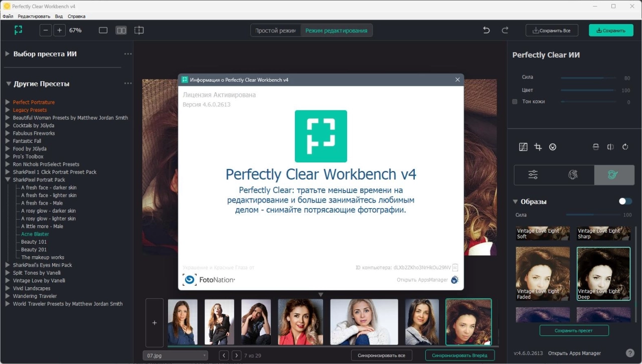Adjust the Цвет slider

tap(588, 90)
